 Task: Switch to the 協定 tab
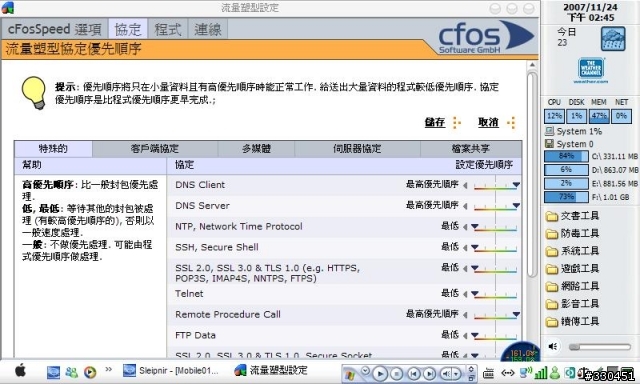click(128, 29)
